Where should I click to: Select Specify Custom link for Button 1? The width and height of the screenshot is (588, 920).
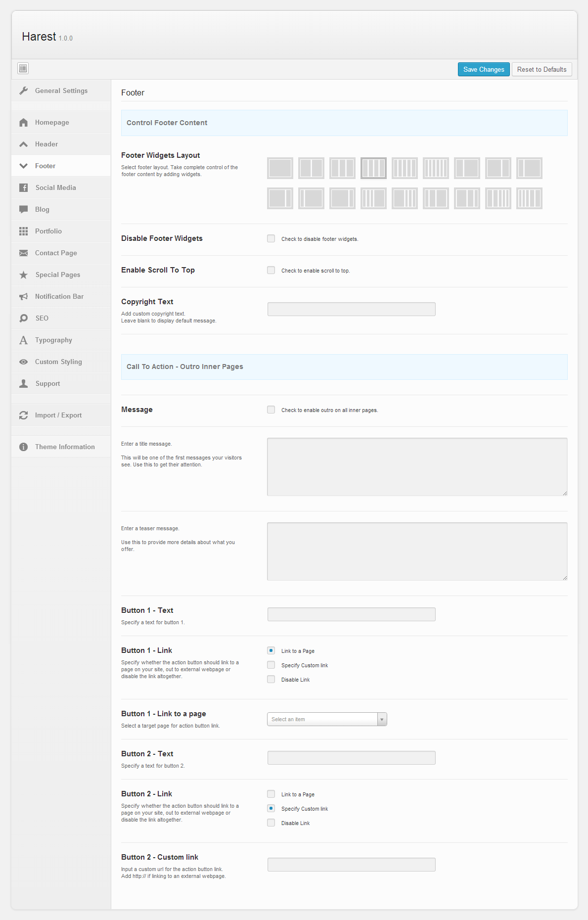[x=271, y=665]
